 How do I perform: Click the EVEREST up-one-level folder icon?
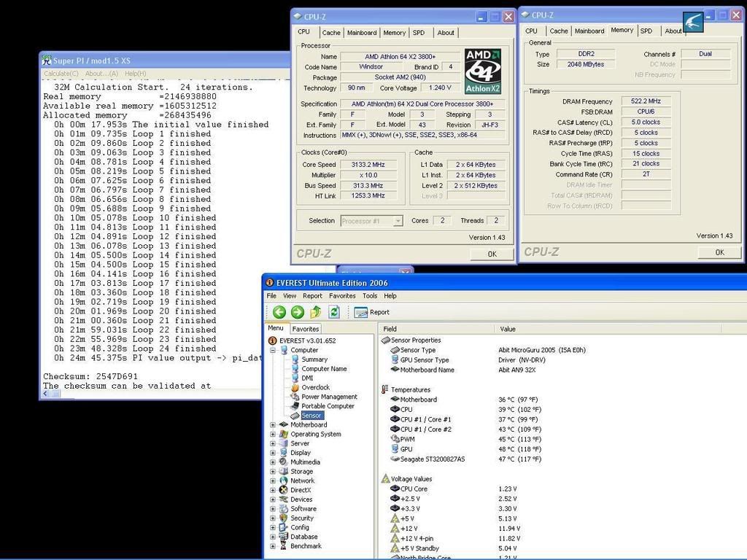click(x=315, y=312)
